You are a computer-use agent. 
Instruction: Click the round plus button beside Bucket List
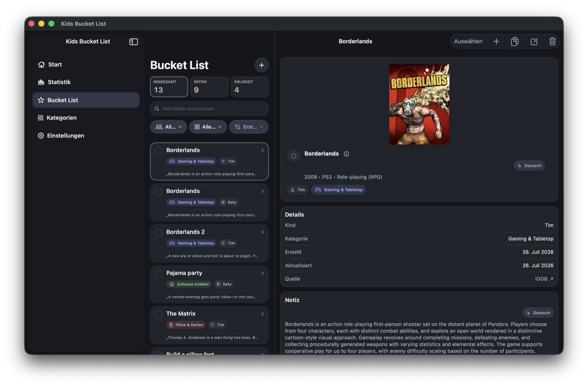pos(261,65)
